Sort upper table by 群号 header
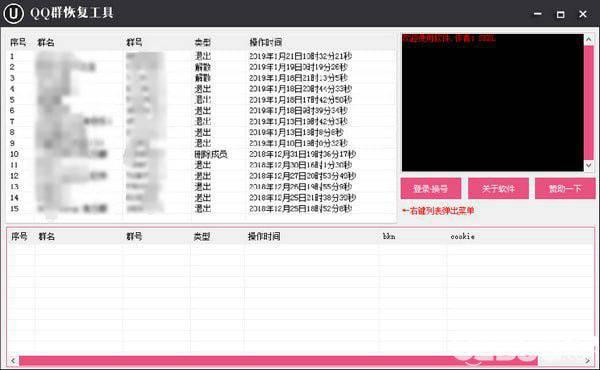The image size is (600, 370). [134, 42]
